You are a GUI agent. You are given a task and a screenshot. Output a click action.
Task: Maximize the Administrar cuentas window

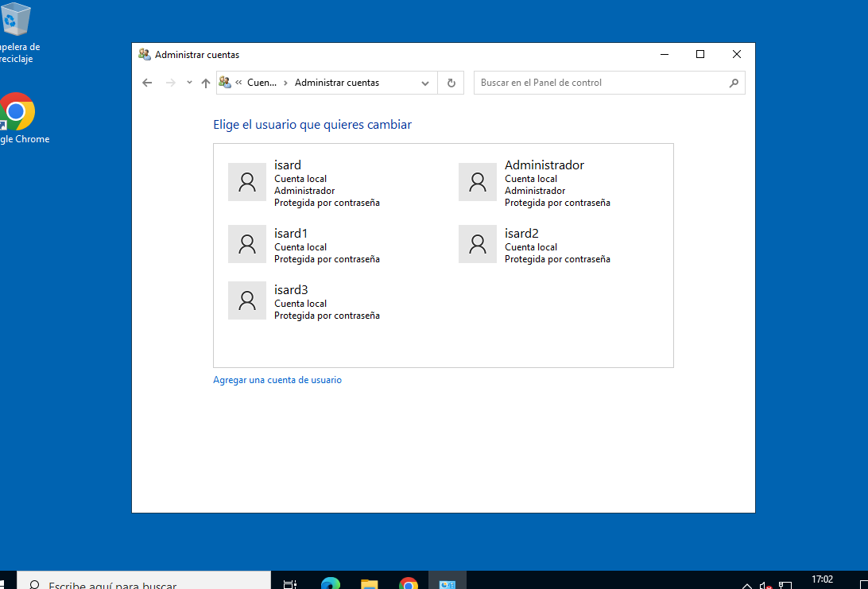tap(700, 54)
